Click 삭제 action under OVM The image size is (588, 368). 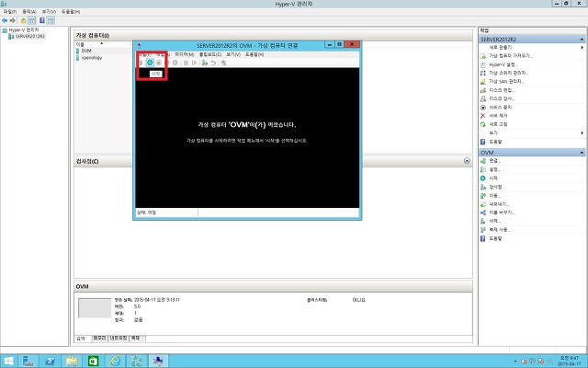click(x=494, y=221)
